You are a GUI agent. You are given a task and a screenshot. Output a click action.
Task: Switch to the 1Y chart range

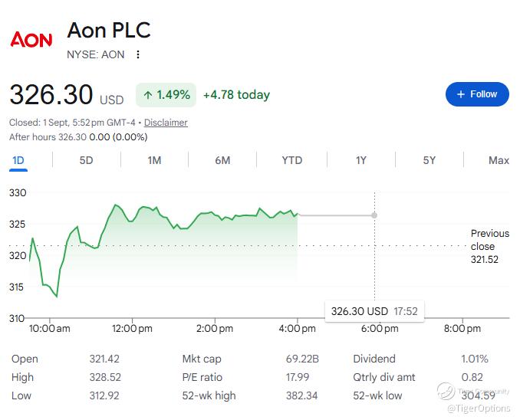(x=361, y=160)
